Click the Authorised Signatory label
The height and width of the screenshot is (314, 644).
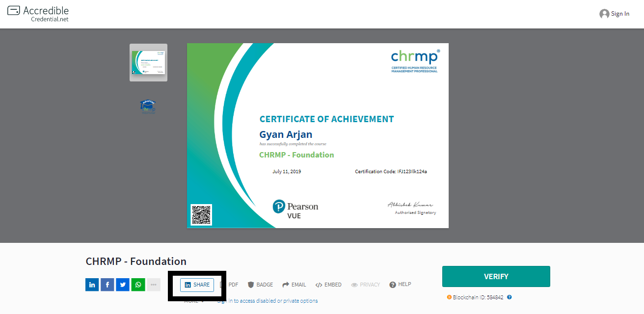click(415, 213)
